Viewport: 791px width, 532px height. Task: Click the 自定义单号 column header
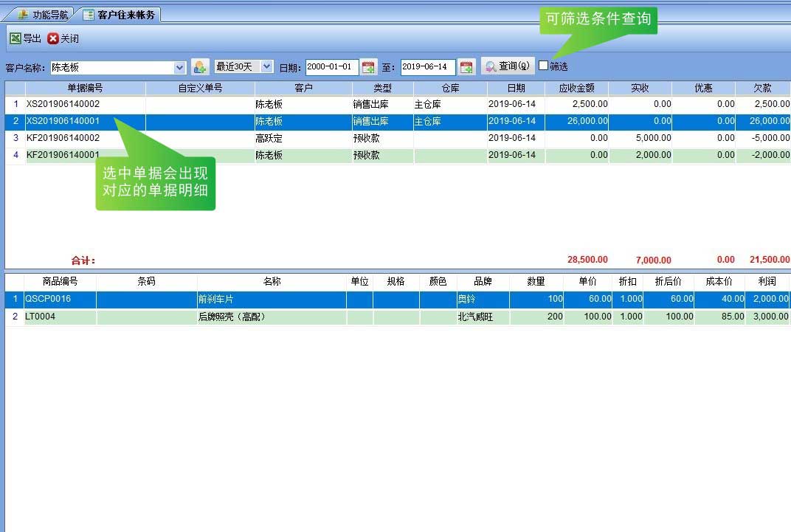200,88
